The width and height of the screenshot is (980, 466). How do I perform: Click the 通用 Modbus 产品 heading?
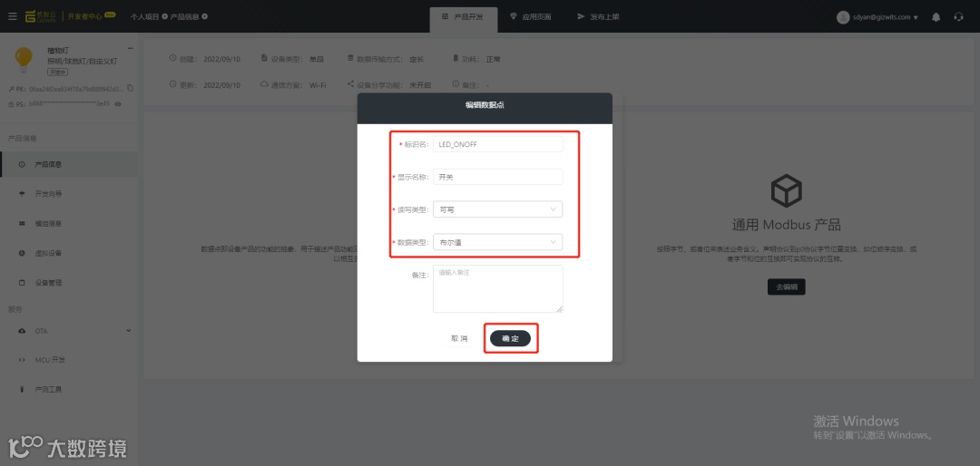[x=786, y=225]
